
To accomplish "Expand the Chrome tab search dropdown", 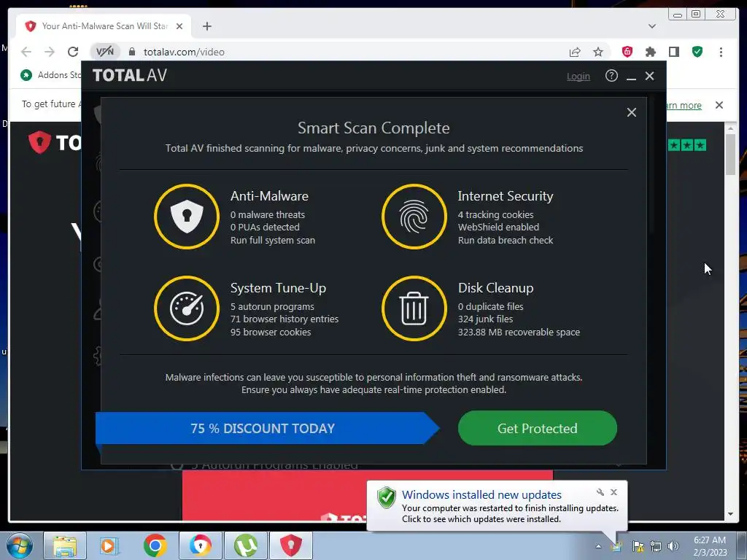I will tap(652, 26).
